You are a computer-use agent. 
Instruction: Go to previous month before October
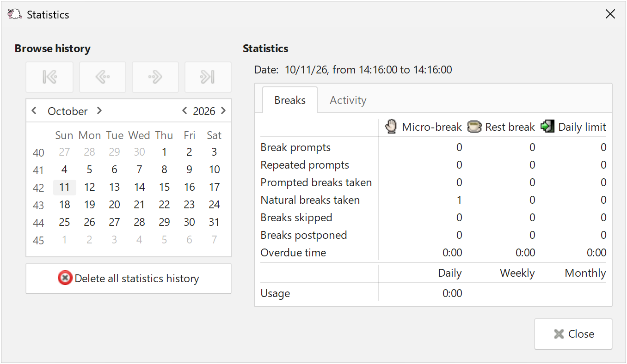click(x=34, y=111)
